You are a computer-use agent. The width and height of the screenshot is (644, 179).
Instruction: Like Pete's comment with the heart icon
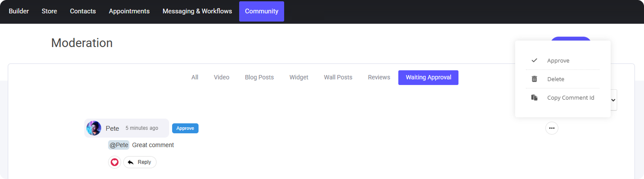pos(114,162)
